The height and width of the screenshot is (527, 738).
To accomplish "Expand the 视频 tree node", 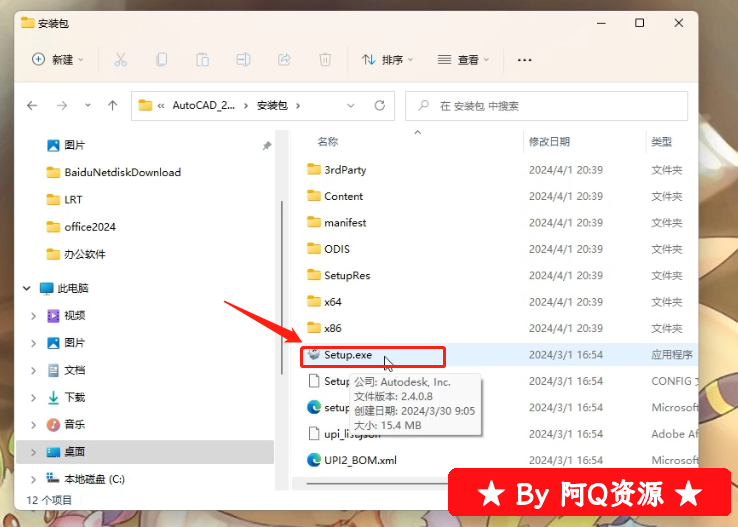I will click(x=33, y=316).
